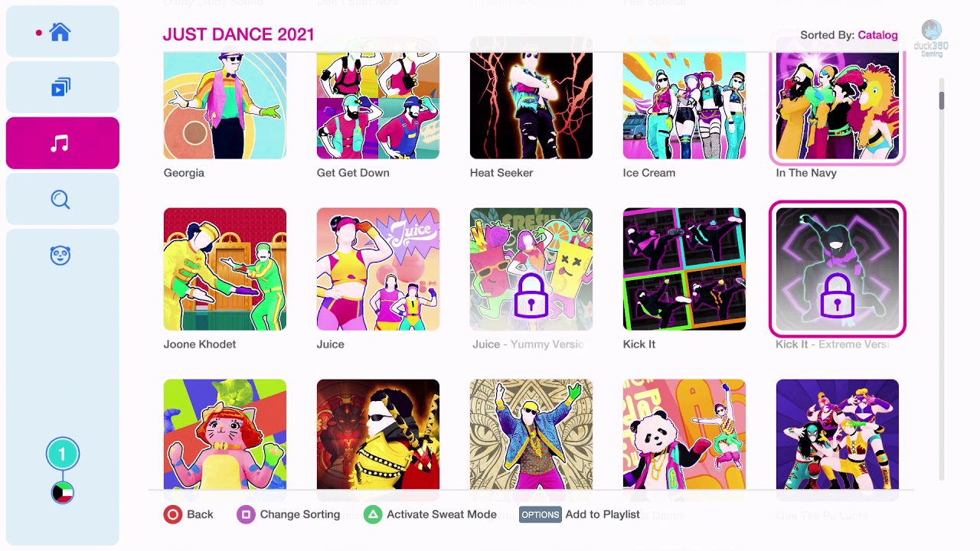Click the OPTIONS button badge
The width and height of the screenshot is (980, 551).
541,514
